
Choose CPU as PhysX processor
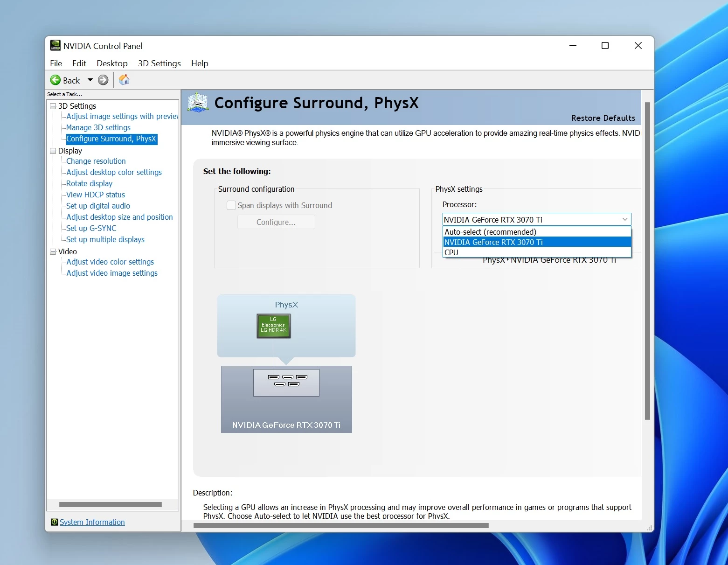point(536,252)
